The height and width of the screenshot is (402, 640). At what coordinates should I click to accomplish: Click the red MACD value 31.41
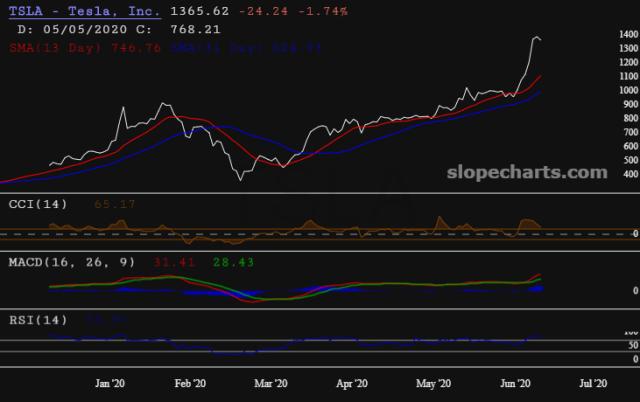coord(174,262)
